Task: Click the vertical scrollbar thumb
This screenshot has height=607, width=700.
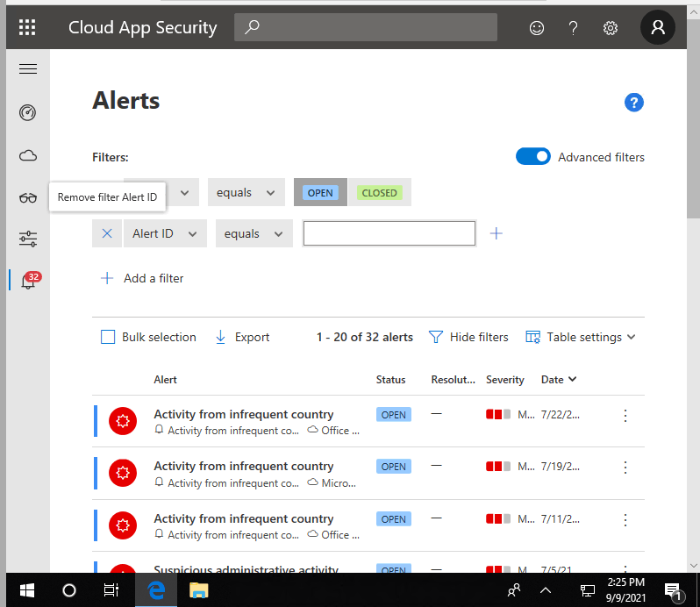Action: (x=693, y=119)
